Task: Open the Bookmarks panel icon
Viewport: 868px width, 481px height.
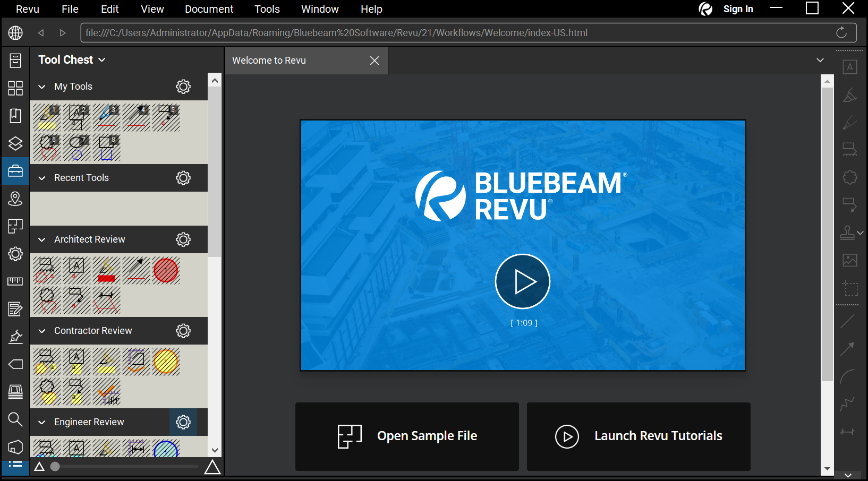Action: click(x=15, y=115)
